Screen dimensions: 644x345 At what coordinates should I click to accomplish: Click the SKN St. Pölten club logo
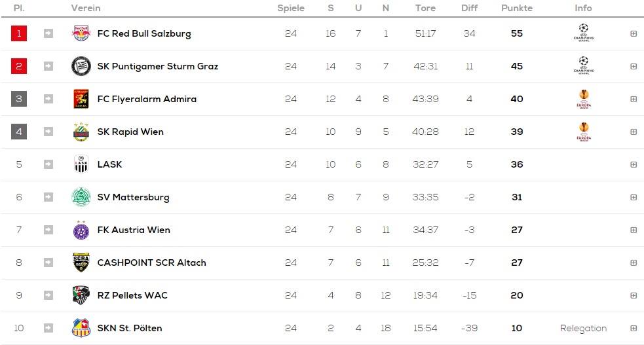[x=81, y=328]
